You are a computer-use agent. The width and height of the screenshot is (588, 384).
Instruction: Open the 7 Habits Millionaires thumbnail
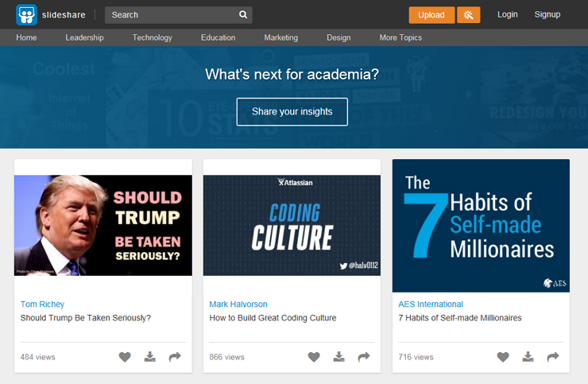click(481, 226)
